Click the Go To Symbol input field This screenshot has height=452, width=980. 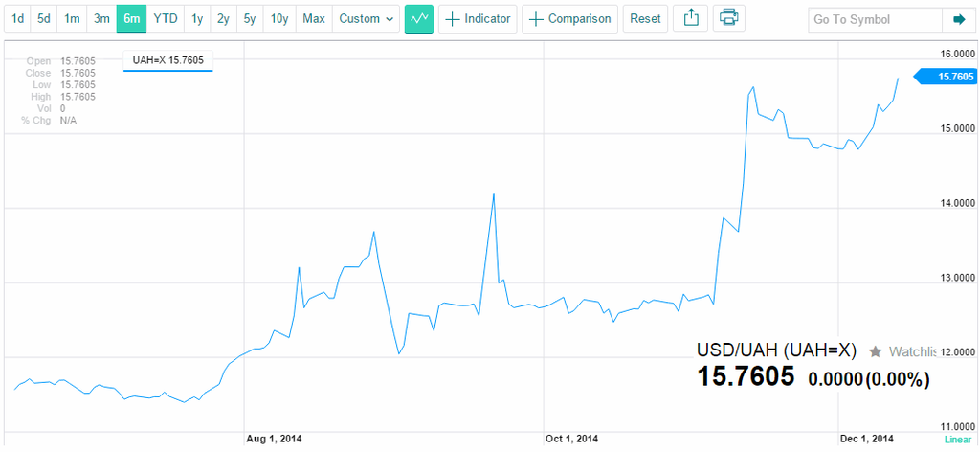point(875,20)
